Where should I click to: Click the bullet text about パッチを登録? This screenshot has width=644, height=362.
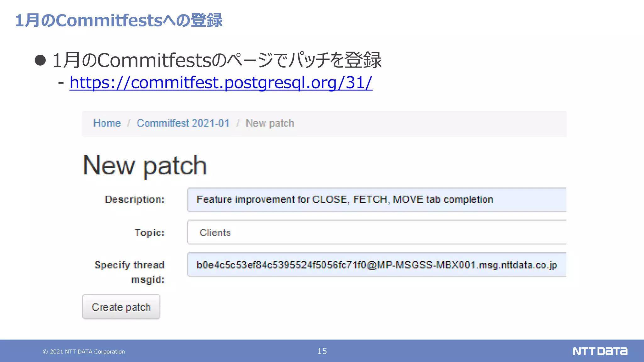217,60
